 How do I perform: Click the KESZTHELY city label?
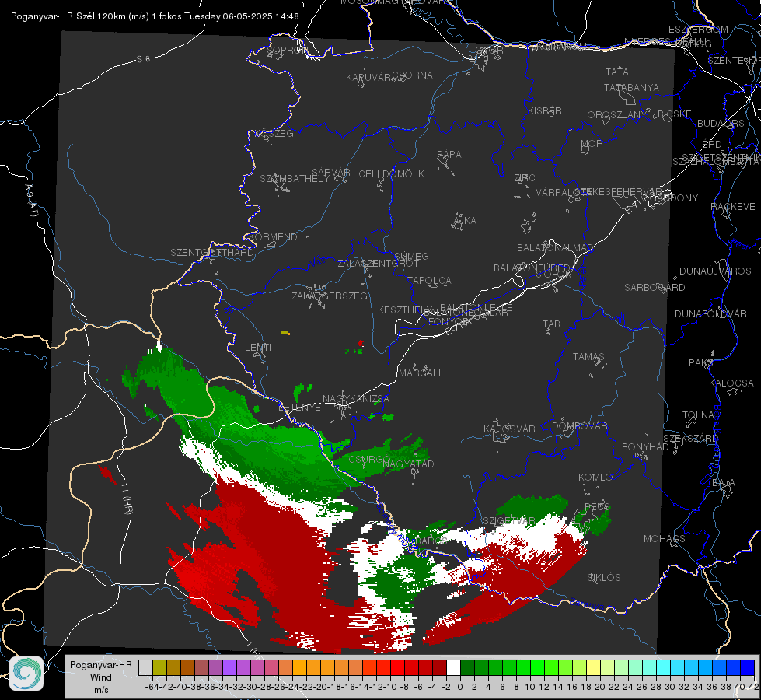pyautogui.click(x=404, y=310)
